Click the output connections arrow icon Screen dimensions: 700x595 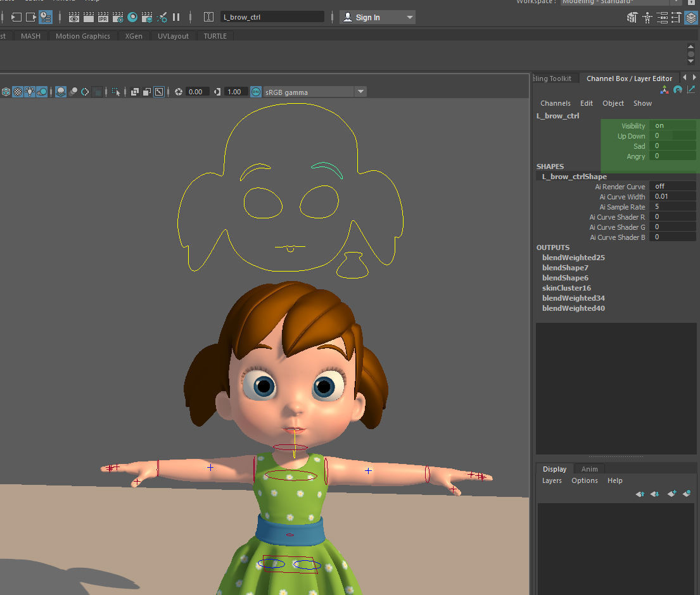click(x=31, y=17)
